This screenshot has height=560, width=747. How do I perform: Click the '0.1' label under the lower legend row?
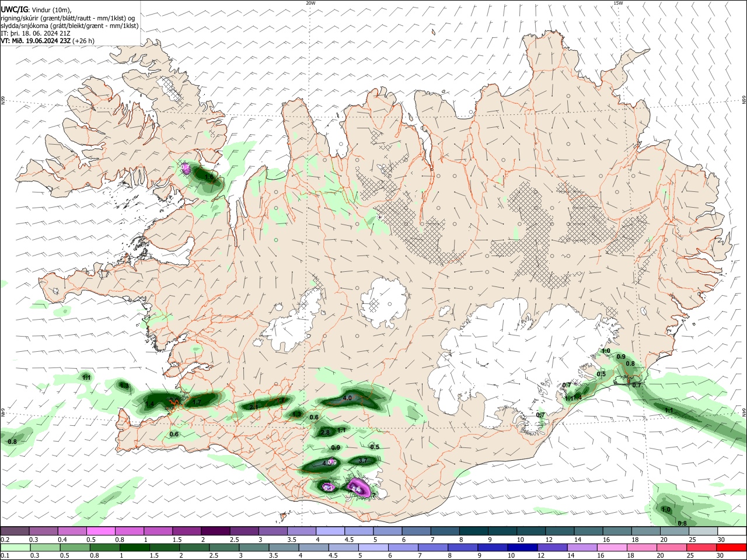click(5, 556)
